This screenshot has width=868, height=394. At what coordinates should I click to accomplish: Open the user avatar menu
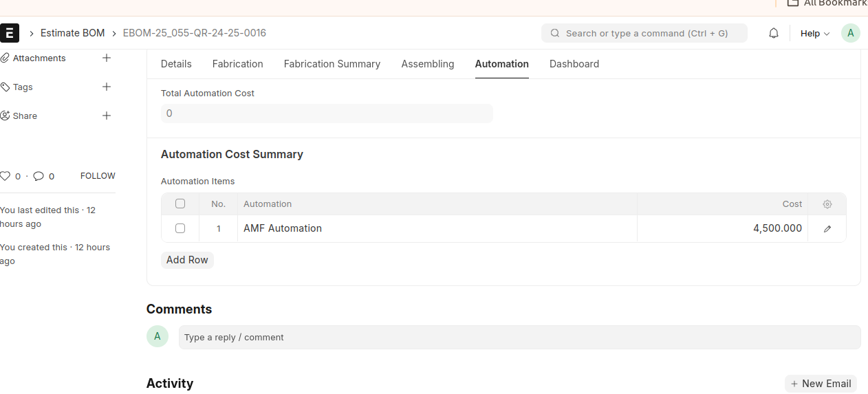850,33
